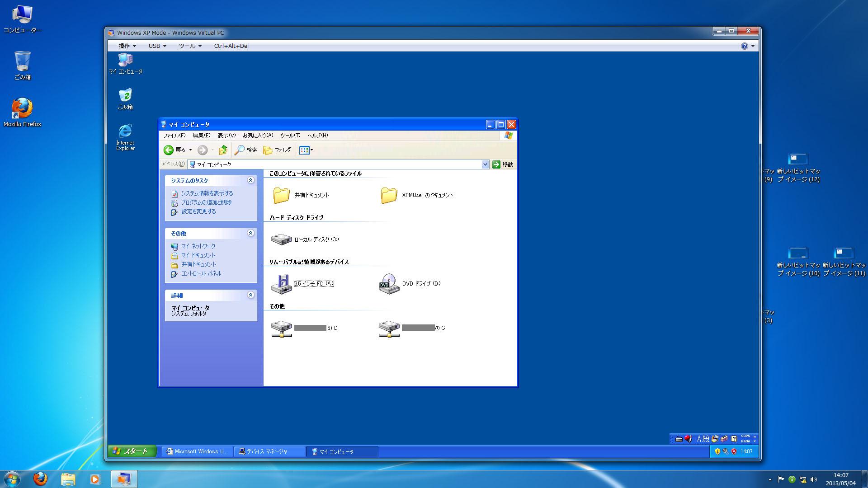Click the 移動 Go button
Viewport: 868px width, 488px height.
pyautogui.click(x=503, y=164)
